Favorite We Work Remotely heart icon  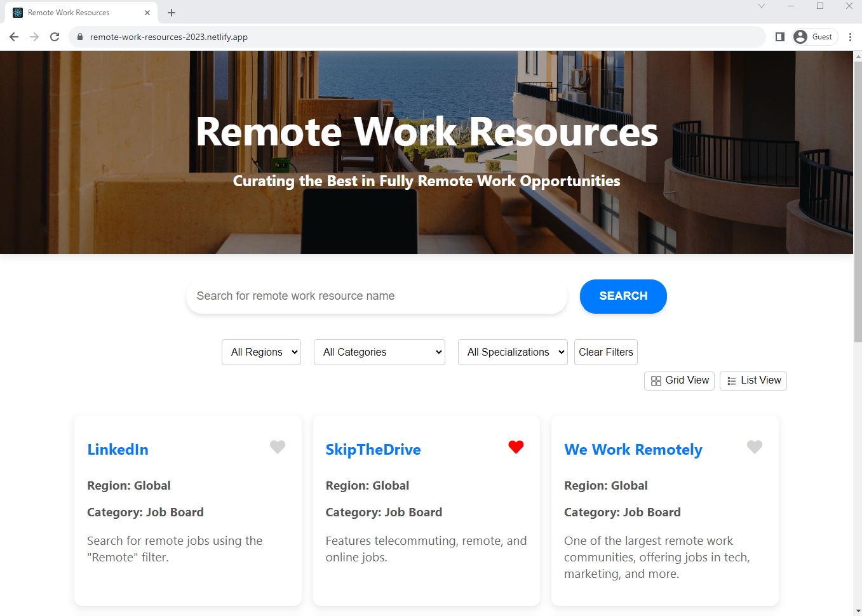(x=755, y=447)
